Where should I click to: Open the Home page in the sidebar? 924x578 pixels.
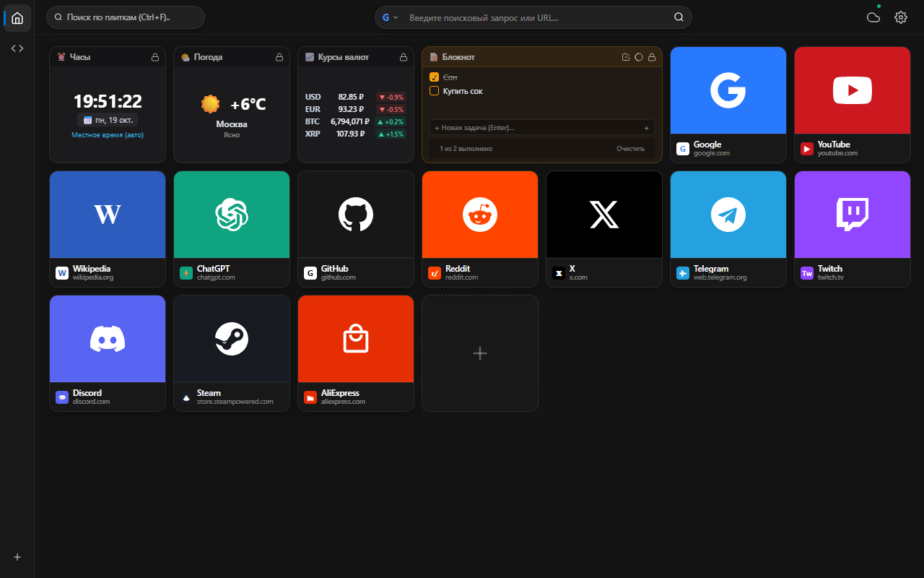pos(17,17)
